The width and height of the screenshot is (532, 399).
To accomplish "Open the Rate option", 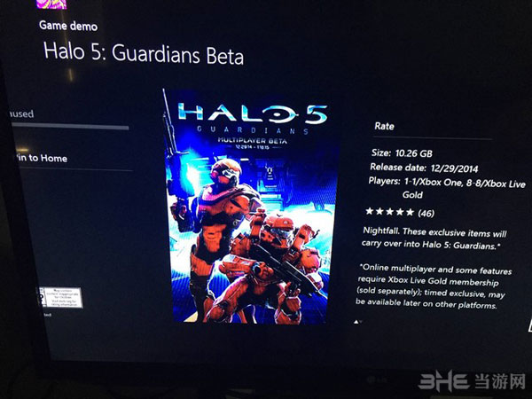I will click(384, 126).
